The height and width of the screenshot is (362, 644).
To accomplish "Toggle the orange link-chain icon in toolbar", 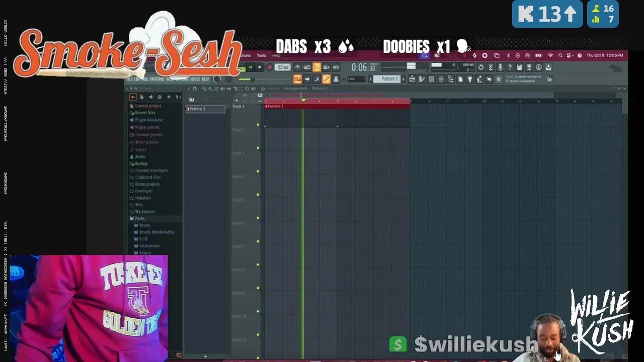I will coord(327,79).
